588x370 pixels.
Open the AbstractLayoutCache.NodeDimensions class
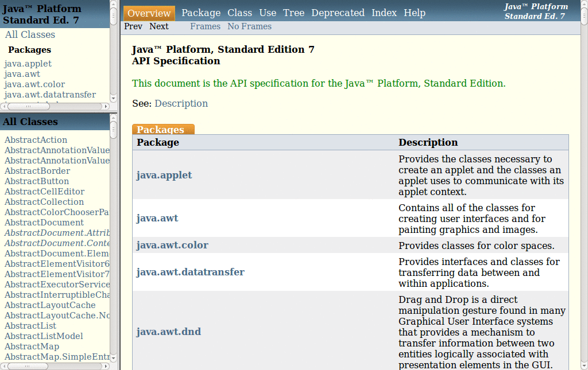57,316
